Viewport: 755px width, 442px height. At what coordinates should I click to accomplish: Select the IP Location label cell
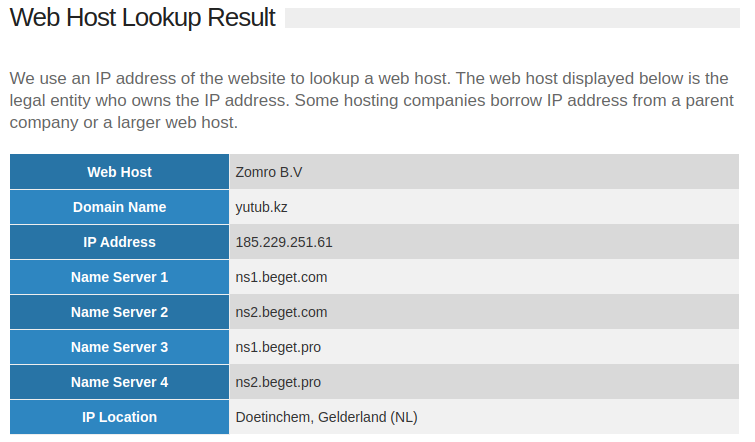coord(119,417)
